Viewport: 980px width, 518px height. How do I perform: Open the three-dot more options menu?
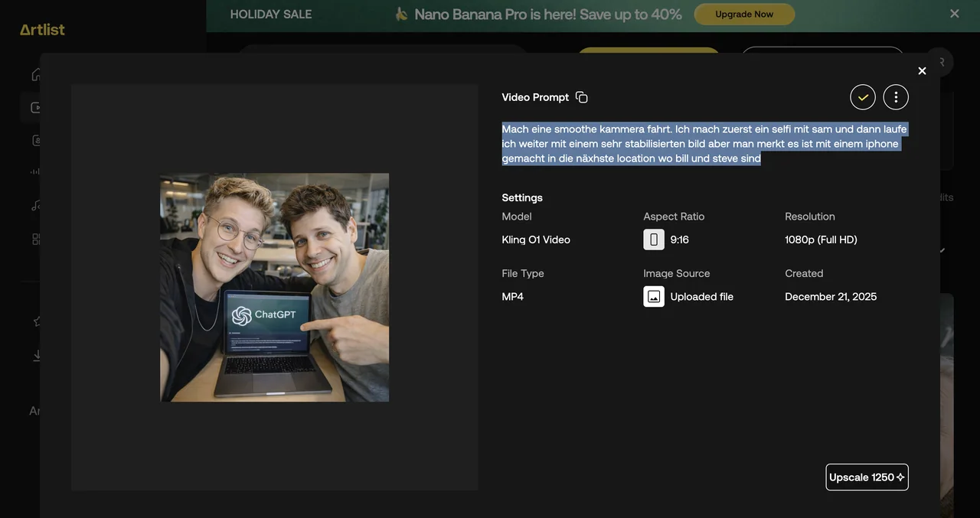896,97
